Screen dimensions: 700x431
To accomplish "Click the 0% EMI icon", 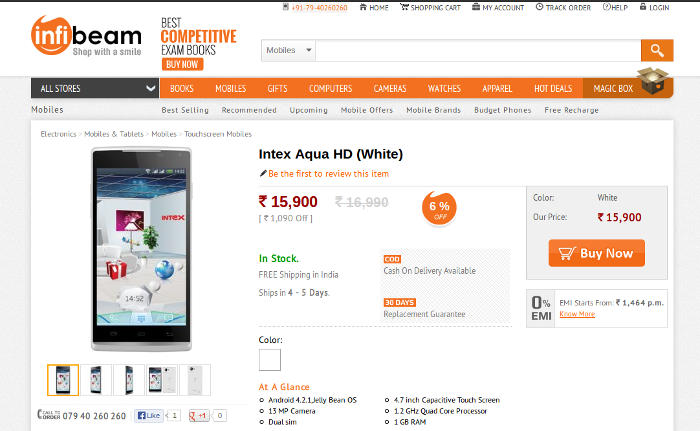I will coord(541,309).
